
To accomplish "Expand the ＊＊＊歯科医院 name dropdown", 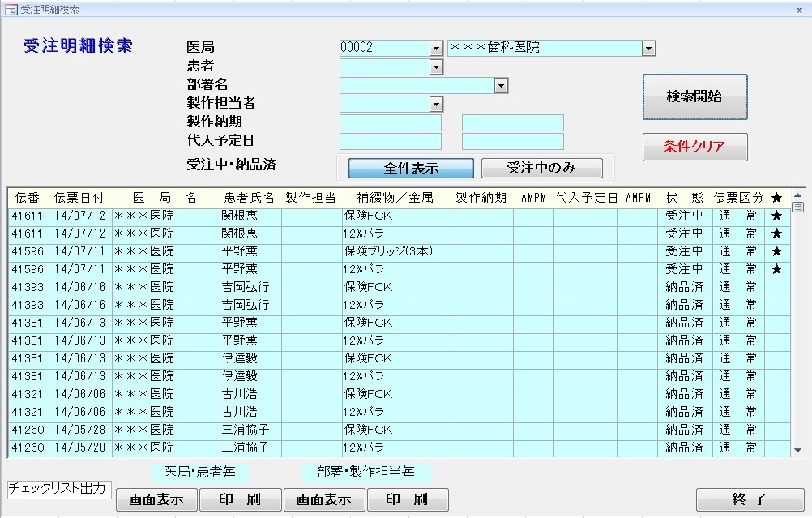I will (x=648, y=48).
